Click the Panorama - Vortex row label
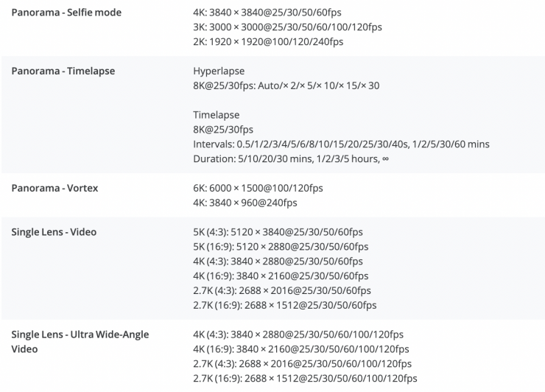The image size is (545, 392). (x=54, y=189)
